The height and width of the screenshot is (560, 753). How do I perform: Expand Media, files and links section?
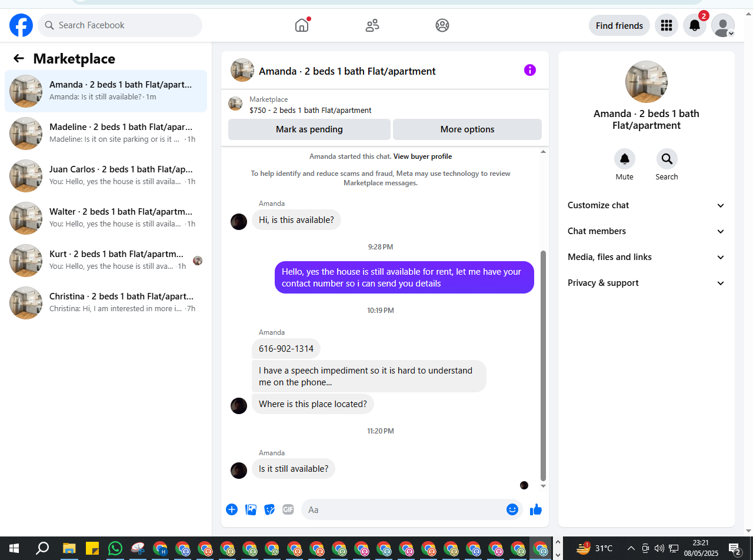(x=647, y=257)
